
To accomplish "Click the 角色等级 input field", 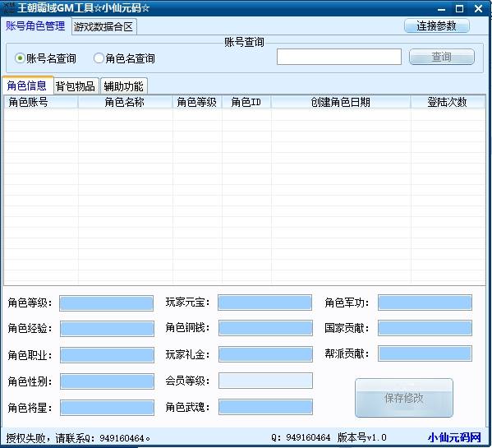I will (107, 303).
